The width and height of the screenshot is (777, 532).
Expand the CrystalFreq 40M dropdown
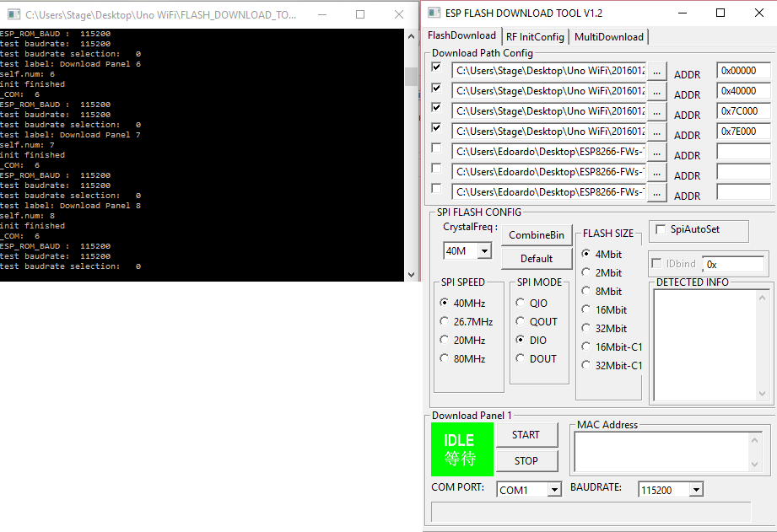coord(484,250)
